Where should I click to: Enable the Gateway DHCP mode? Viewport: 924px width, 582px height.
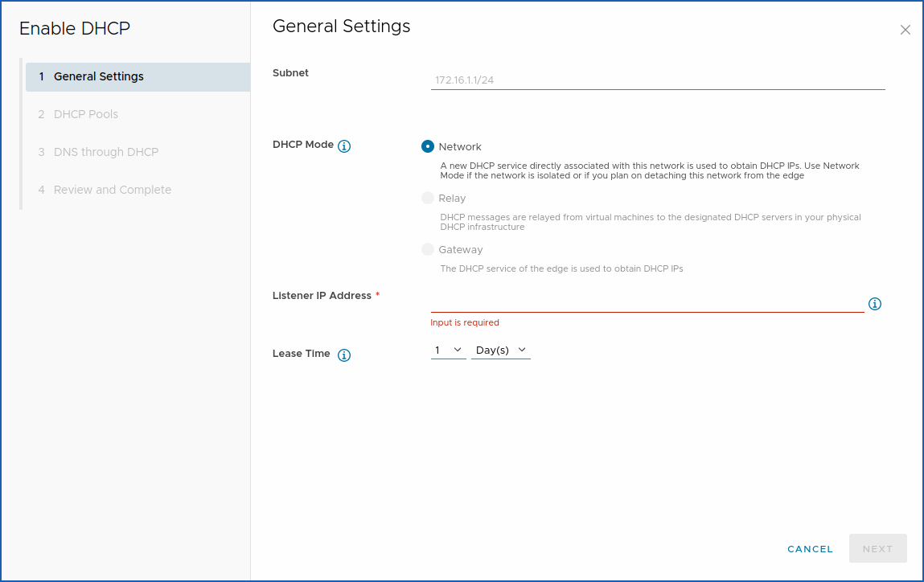click(x=428, y=249)
